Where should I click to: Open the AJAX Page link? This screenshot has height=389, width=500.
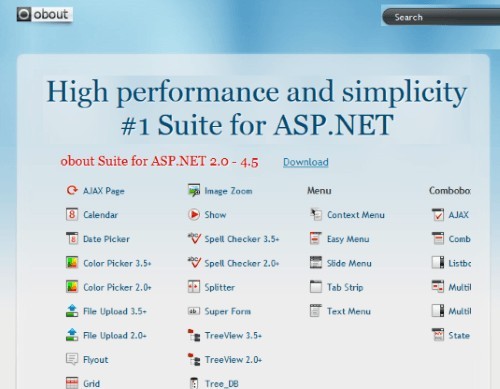(x=104, y=191)
